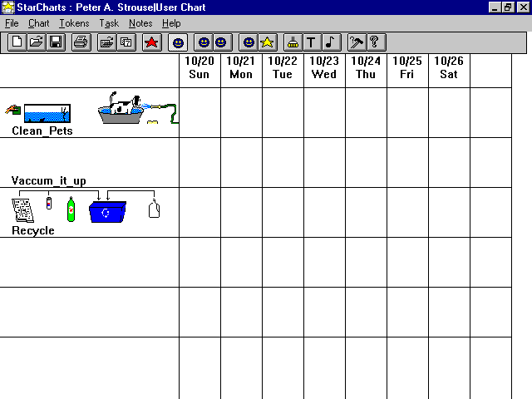Screen dimensions: 532x399
Task: Choose the double smiley faces token
Action: [212, 42]
